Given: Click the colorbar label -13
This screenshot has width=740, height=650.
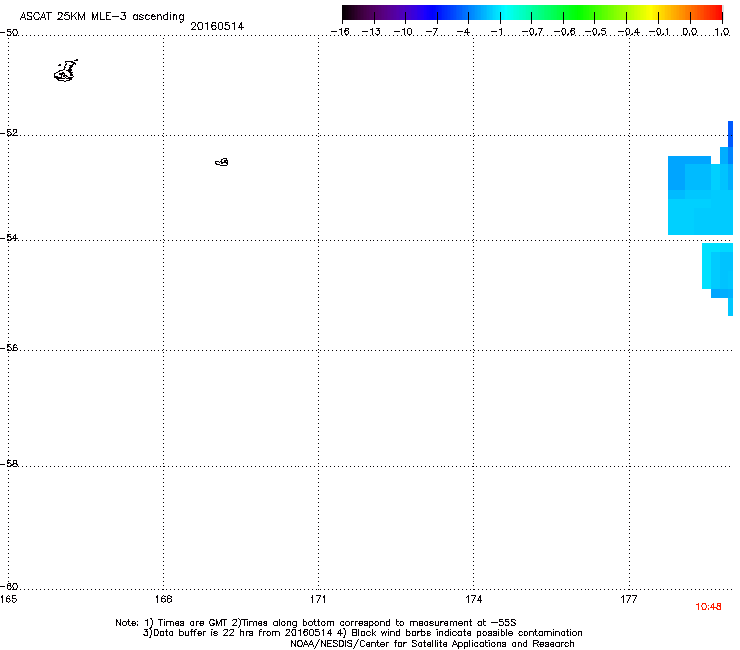Looking at the screenshot, I should coord(371,32).
